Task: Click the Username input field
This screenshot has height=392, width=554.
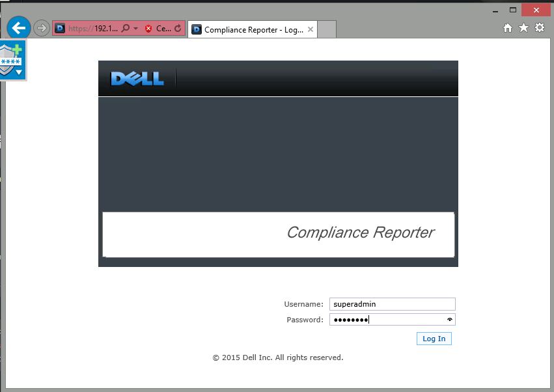Action: click(392, 303)
